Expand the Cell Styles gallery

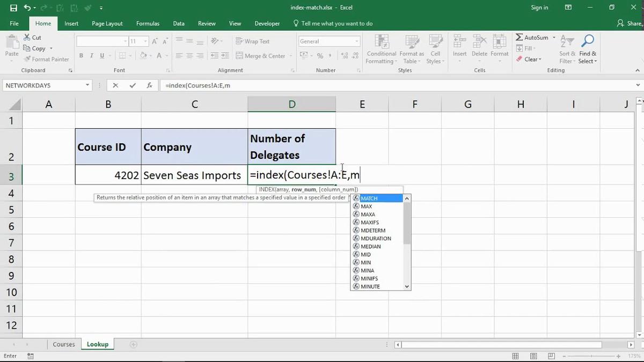[435, 48]
